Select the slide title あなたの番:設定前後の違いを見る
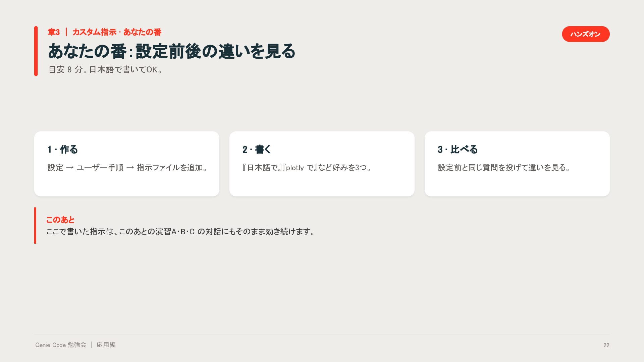The image size is (644, 362). tap(171, 51)
